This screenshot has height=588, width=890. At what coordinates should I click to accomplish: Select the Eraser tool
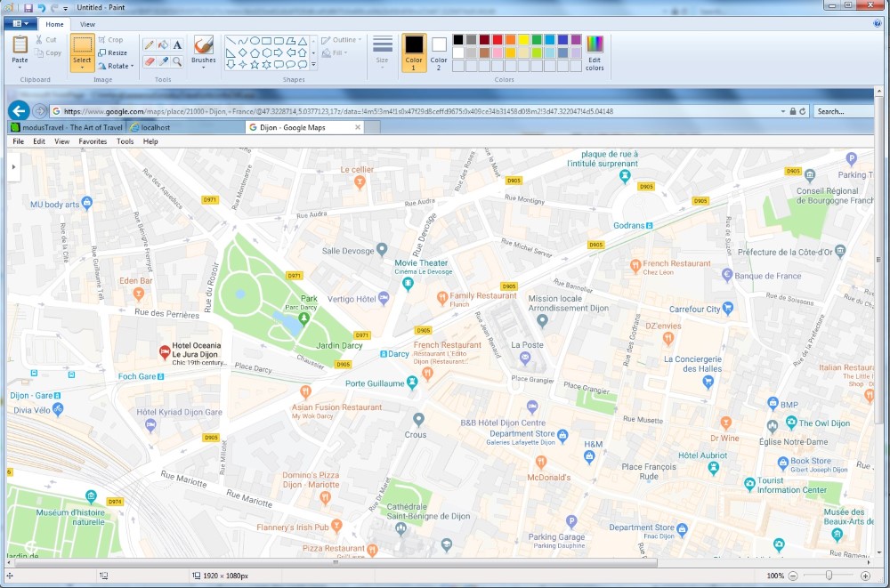click(150, 60)
